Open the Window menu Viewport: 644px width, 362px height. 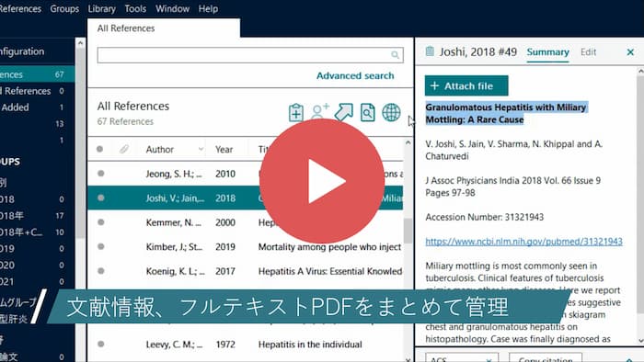point(172,8)
